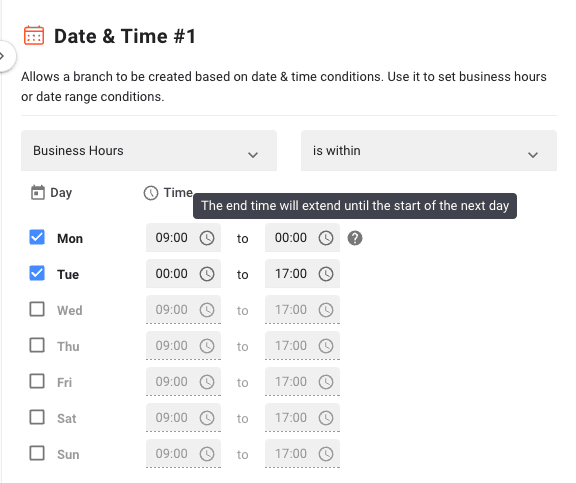
Task: Open the 'is within' condition dropdown
Action: tap(429, 151)
